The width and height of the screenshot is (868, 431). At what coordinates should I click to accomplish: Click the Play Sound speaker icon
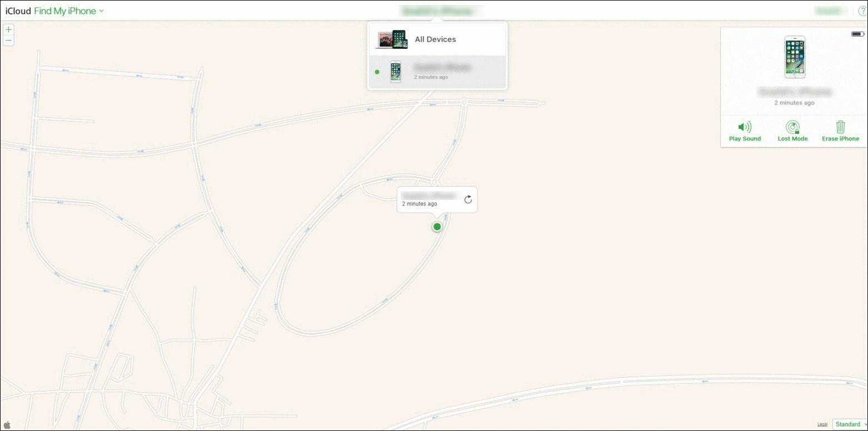(744, 127)
